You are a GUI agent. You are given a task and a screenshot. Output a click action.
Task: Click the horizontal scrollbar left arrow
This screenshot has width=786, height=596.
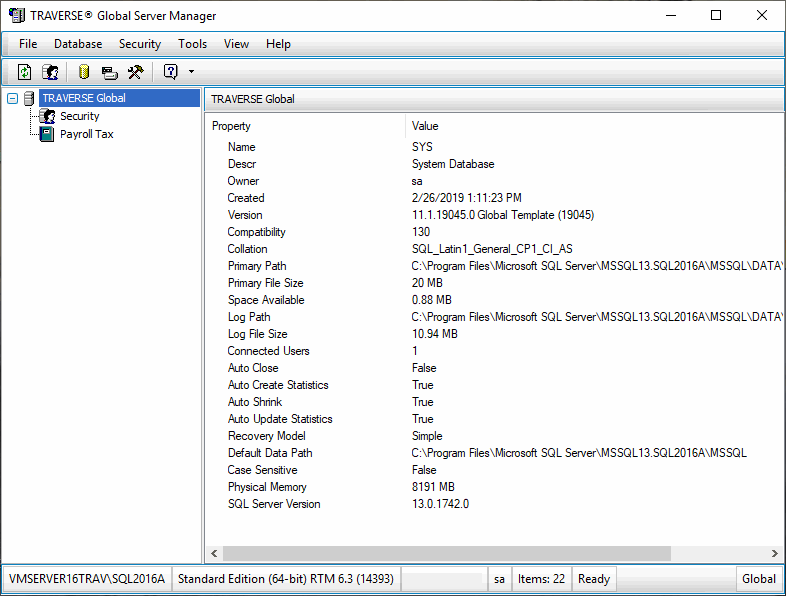pyautogui.click(x=214, y=553)
